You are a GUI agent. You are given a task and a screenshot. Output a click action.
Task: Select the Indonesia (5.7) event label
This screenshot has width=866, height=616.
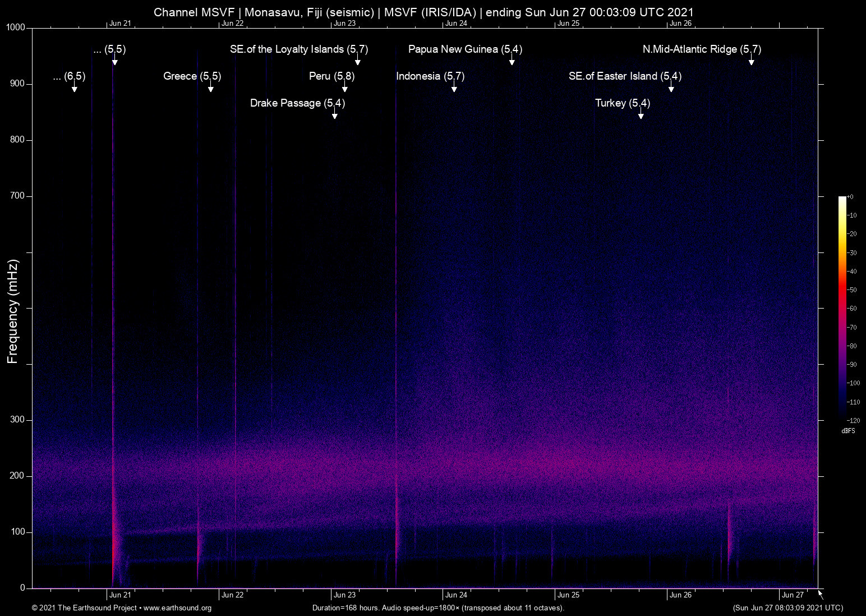430,76
